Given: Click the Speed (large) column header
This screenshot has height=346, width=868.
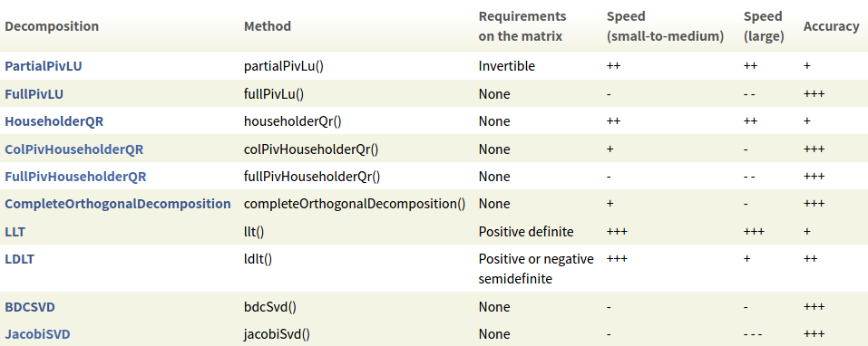Looking at the screenshot, I should click(x=764, y=26).
